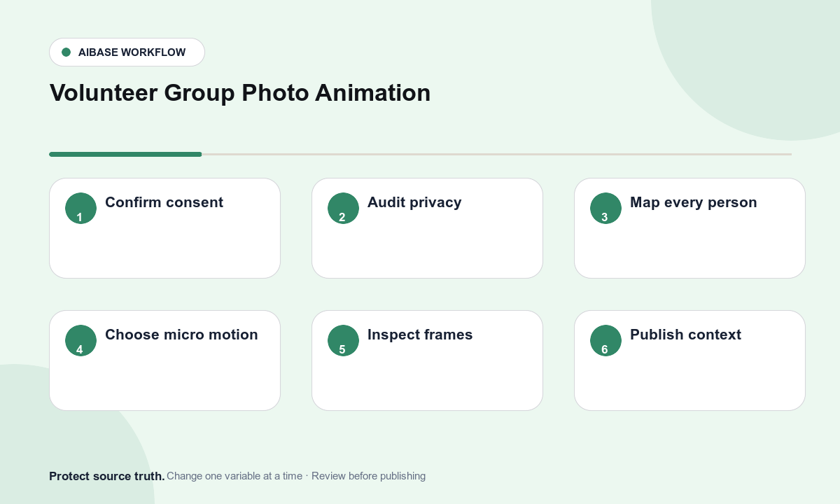Click the Protect source truth footer text
Viewport: 840px width, 504px height.
tap(107, 476)
